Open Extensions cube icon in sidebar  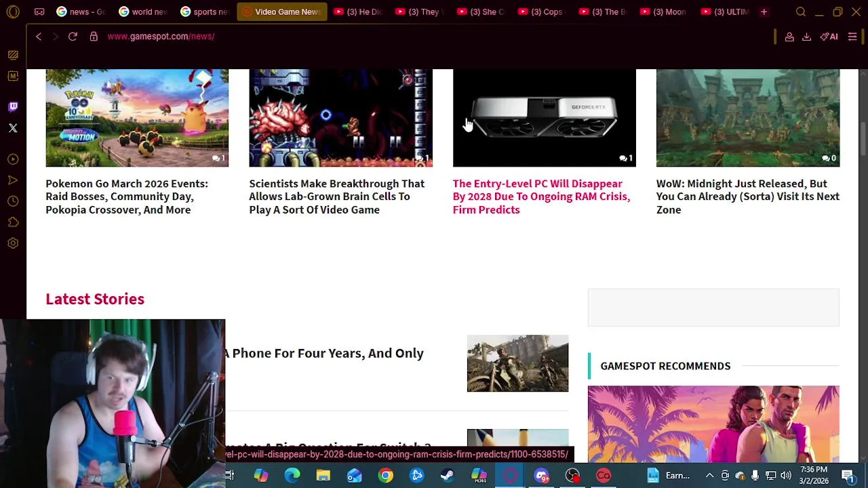[13, 222]
